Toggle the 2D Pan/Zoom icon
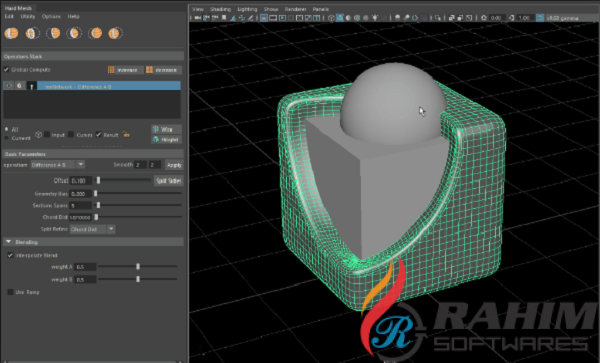This screenshot has height=363, width=600. coord(242,18)
